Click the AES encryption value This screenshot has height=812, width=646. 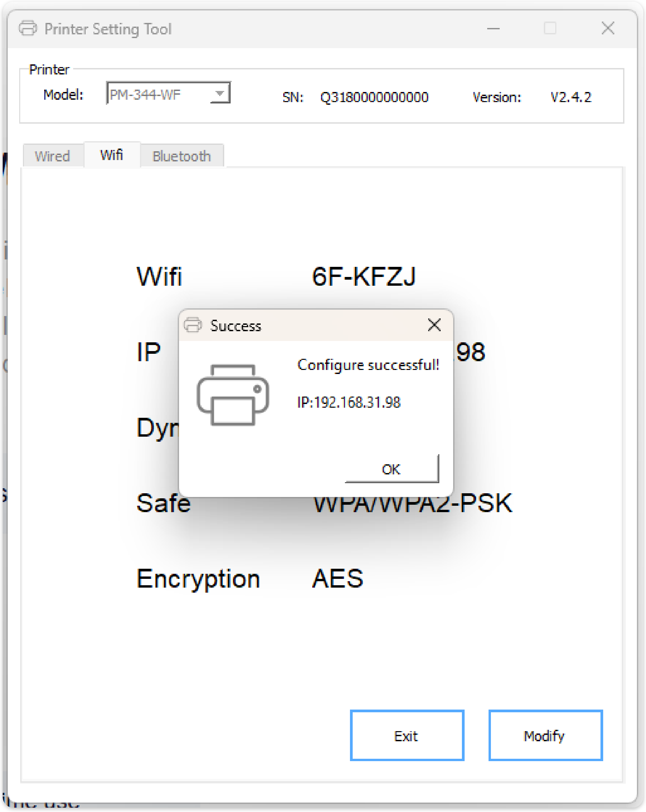(338, 579)
